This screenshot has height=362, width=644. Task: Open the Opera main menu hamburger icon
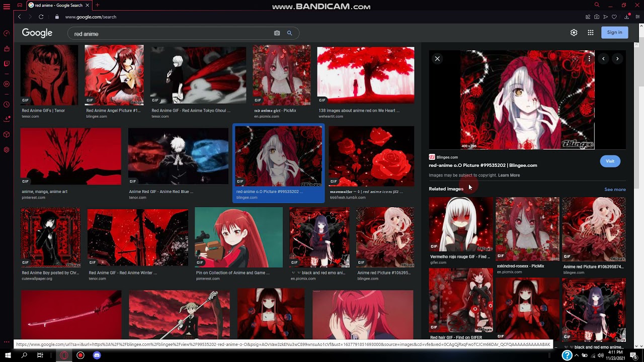click(x=7, y=6)
